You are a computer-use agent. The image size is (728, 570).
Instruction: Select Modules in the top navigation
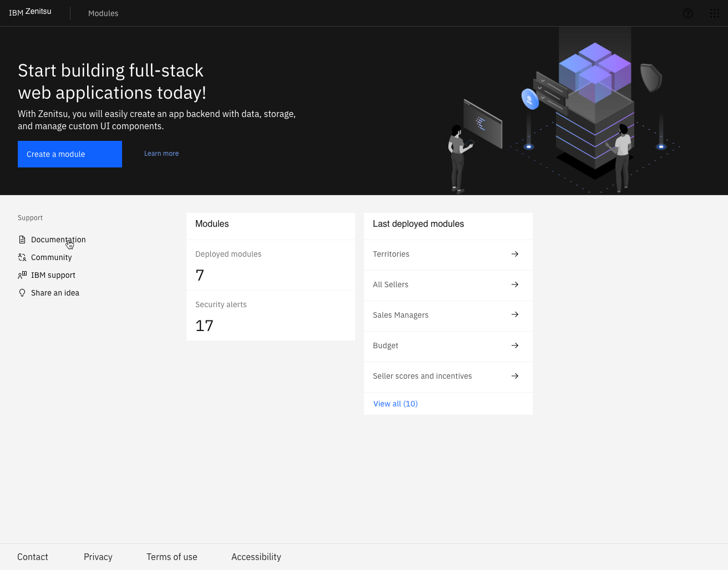coord(103,13)
